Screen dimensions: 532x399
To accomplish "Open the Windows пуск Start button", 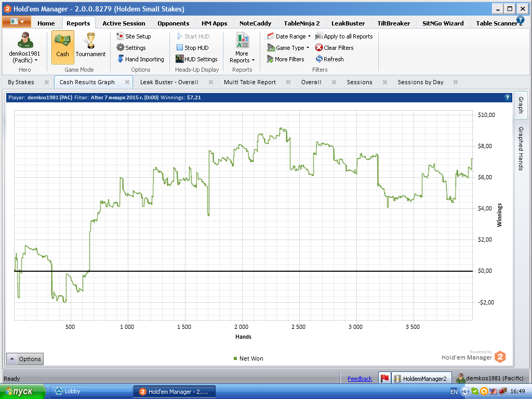I will click(22, 392).
